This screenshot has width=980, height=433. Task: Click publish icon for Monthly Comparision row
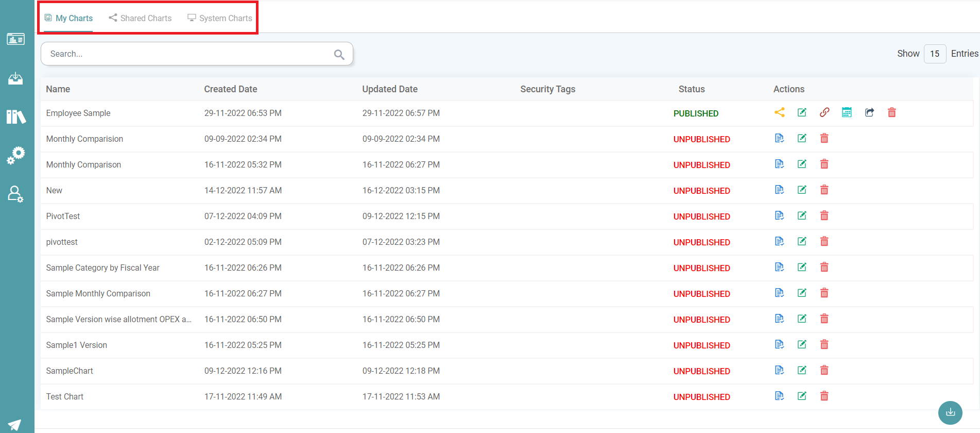[x=779, y=138]
